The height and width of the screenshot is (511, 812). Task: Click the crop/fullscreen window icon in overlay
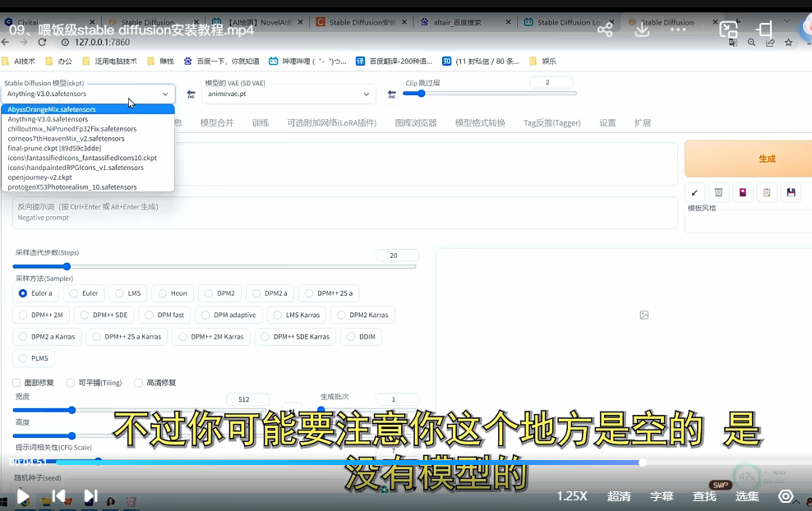point(764,30)
